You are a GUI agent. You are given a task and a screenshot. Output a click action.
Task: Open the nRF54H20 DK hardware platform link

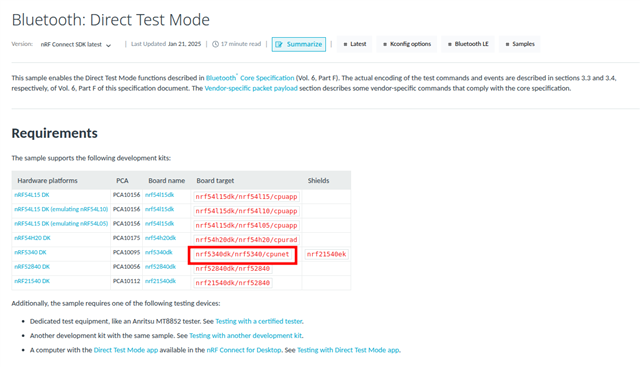click(32, 238)
